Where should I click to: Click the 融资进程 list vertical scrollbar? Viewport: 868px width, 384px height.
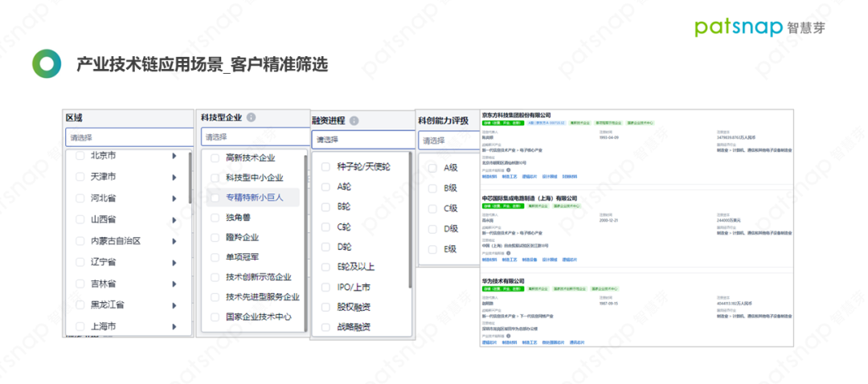(411, 221)
